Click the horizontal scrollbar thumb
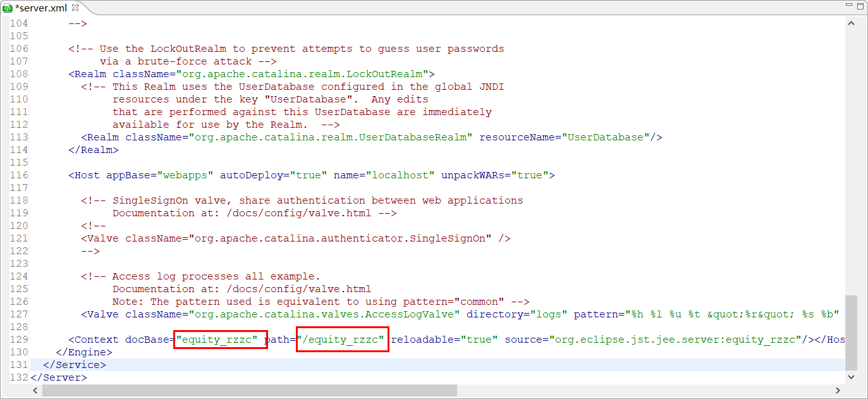The height and width of the screenshot is (399, 868). pos(249,390)
